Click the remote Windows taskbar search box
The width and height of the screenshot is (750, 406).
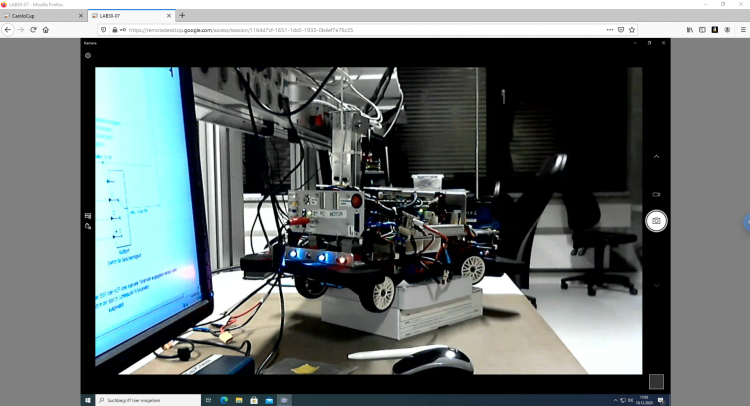click(x=150, y=400)
